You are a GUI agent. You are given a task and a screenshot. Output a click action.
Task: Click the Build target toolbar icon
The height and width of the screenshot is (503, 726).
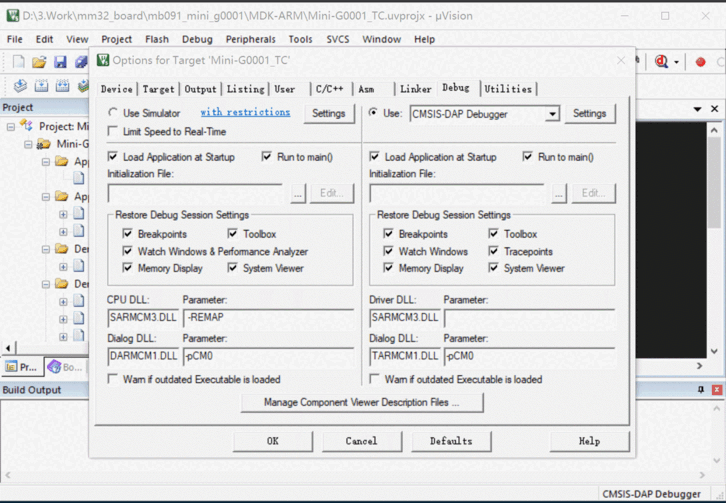[41, 86]
